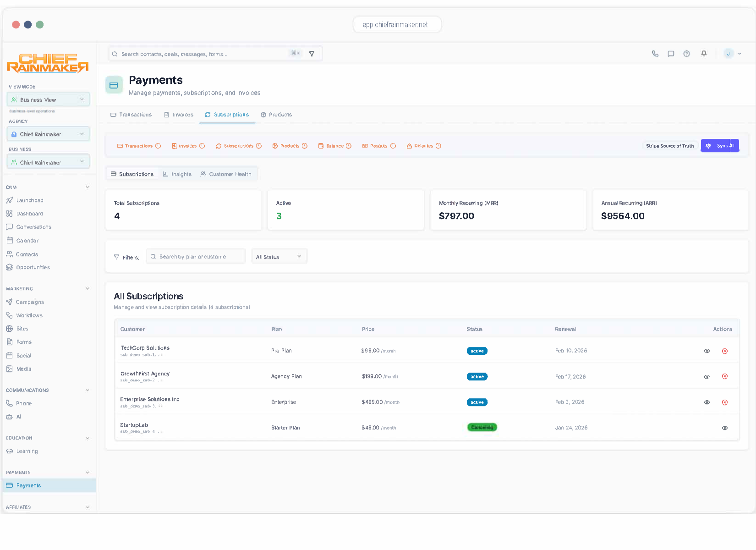Viewport: 756px width, 550px height.
Task: Click the Sync All button
Action: click(x=720, y=146)
